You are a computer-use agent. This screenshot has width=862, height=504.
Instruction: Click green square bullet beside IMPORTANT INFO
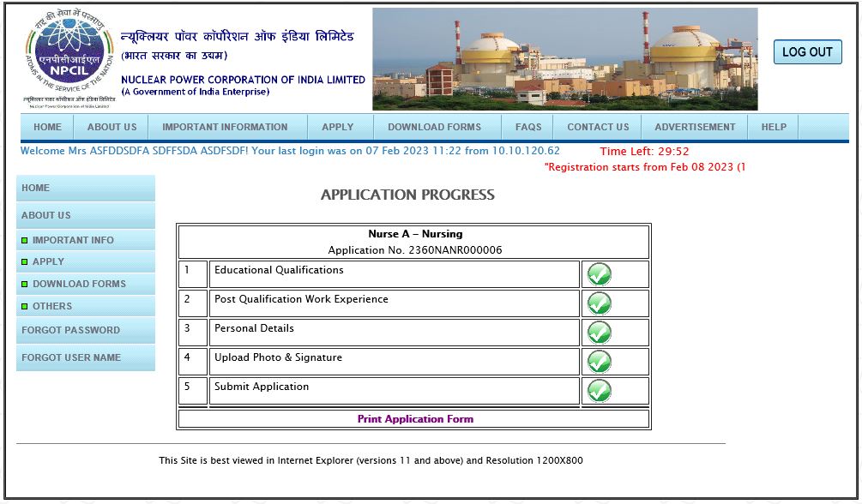click(24, 240)
